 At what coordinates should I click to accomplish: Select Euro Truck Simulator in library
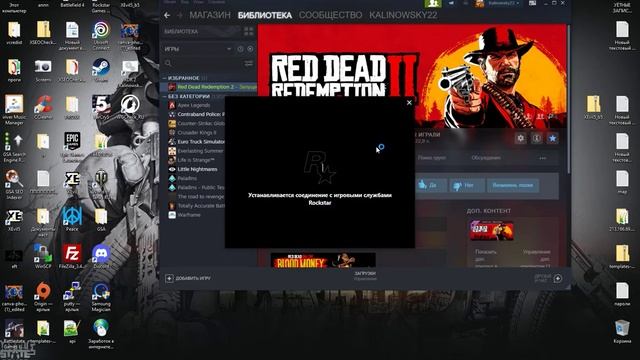point(197,142)
